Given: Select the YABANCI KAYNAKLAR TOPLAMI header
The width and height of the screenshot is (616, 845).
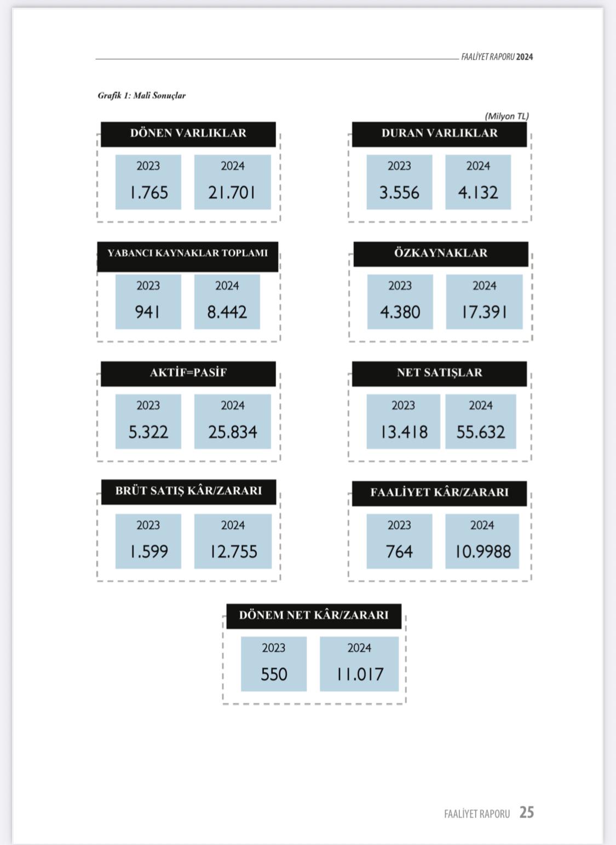Looking at the screenshot, I should 187,254.
